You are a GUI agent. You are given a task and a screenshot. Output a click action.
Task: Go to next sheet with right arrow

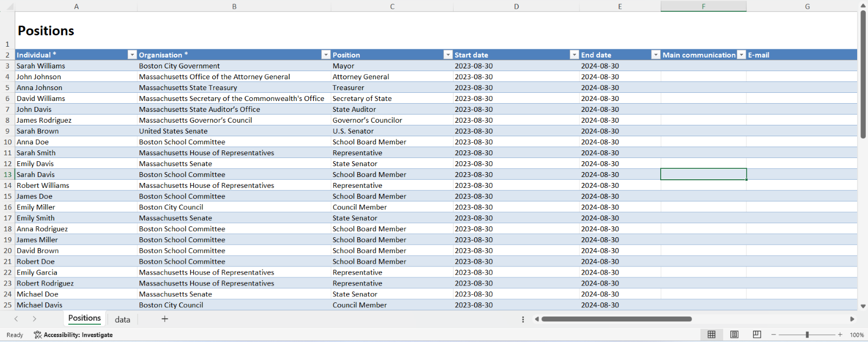point(35,319)
